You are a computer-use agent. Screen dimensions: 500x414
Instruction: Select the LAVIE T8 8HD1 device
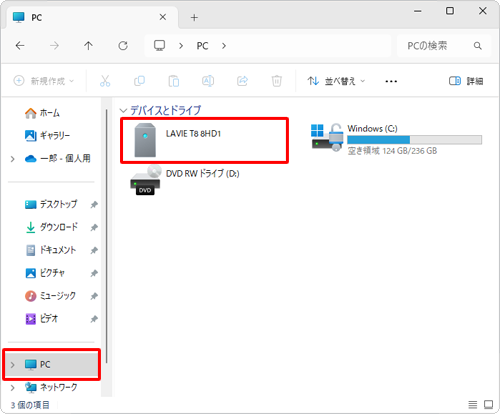point(204,140)
